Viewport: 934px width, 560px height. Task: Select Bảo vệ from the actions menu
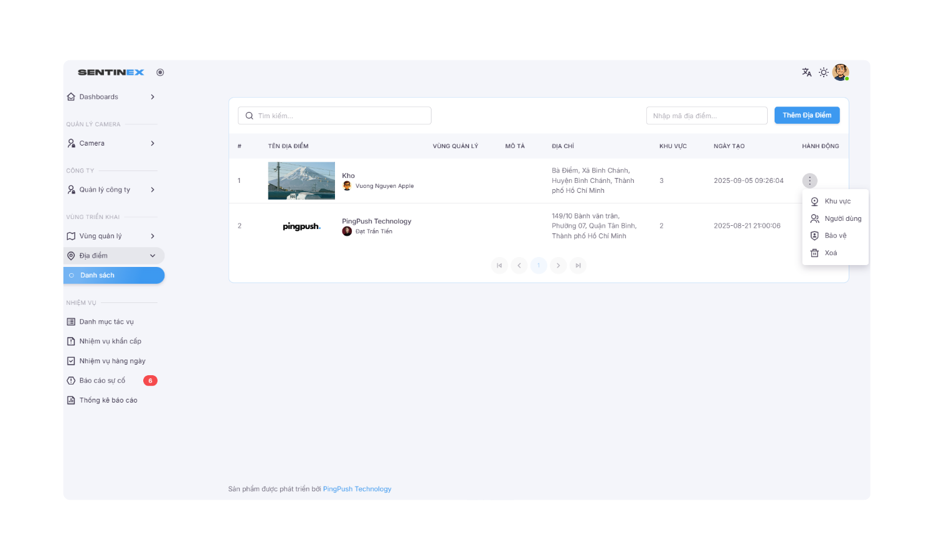[x=835, y=236]
